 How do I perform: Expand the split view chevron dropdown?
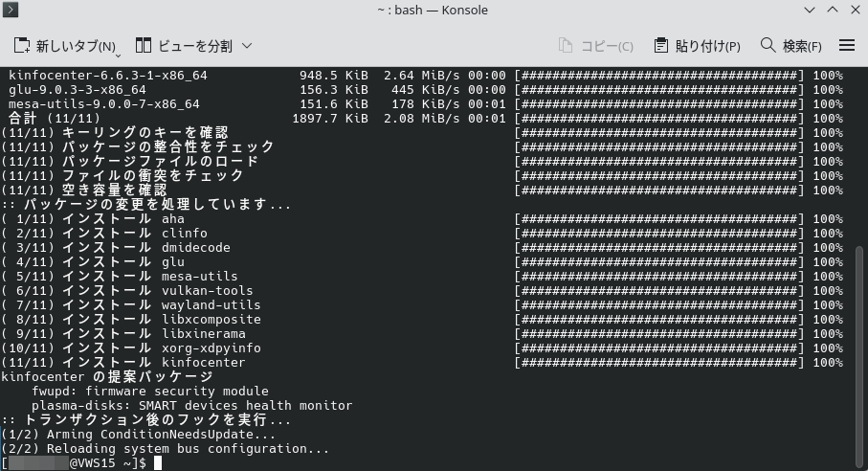click(x=247, y=46)
